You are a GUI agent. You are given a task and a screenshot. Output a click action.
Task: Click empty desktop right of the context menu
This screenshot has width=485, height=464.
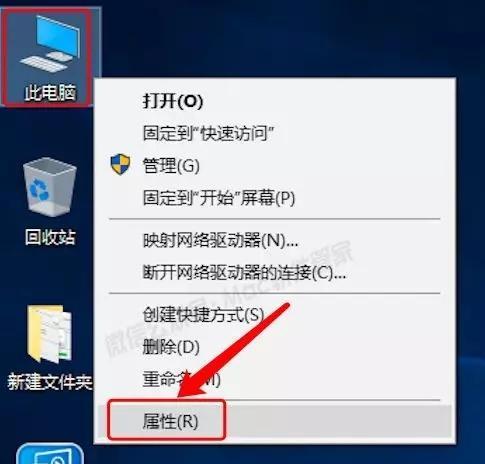click(471, 233)
